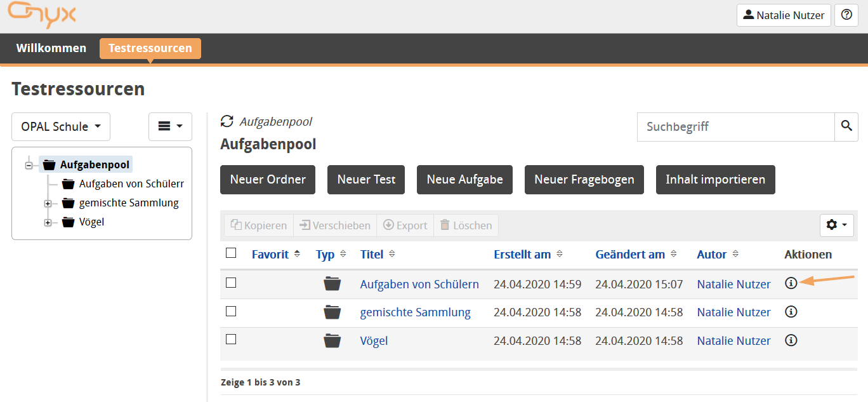Screen dimensions: 868x402
Task: Switch to the Willkommen tab
Action: [51, 48]
